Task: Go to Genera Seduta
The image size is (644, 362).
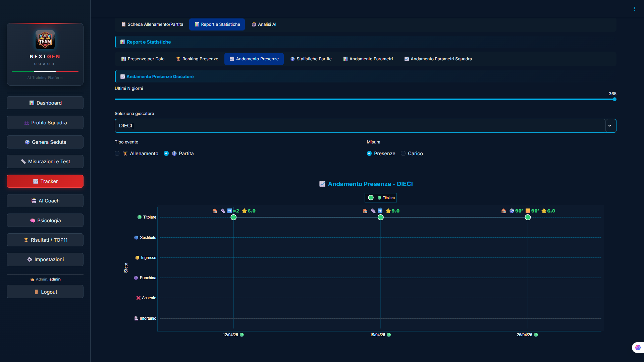Action: click(x=45, y=142)
